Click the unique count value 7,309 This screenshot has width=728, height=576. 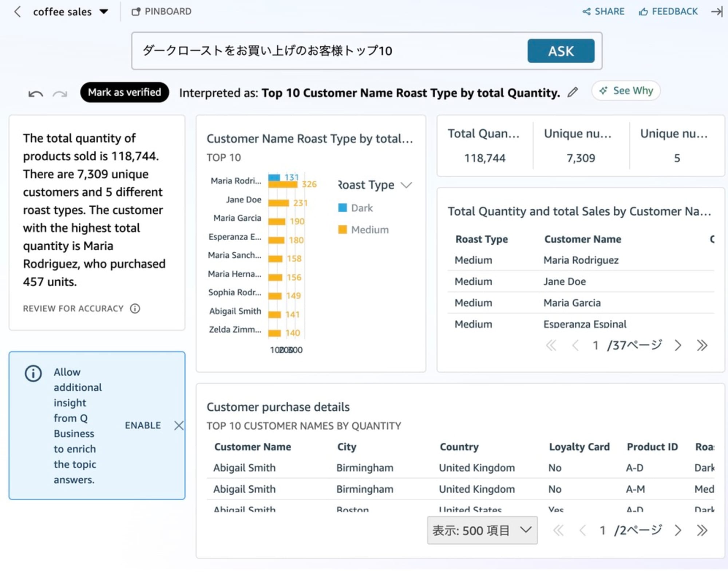(x=581, y=158)
